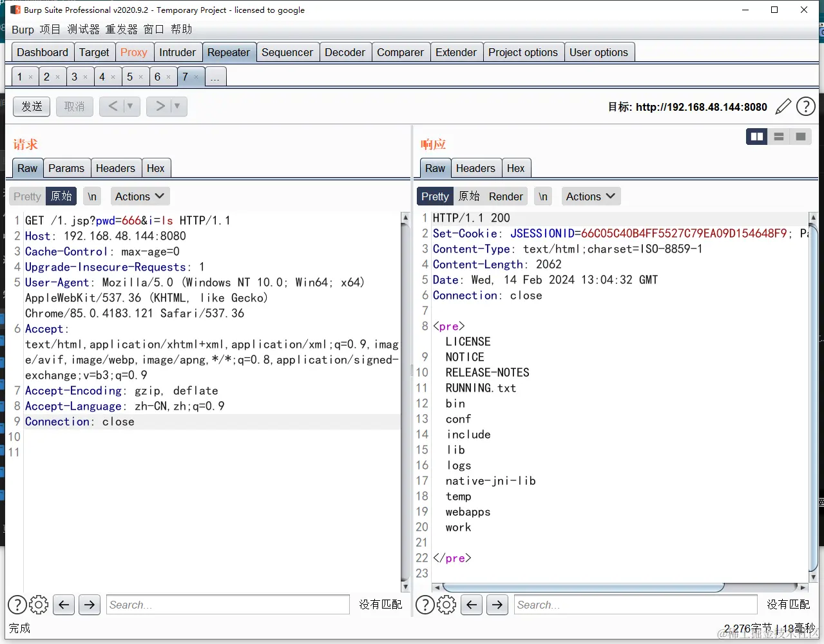The height and width of the screenshot is (644, 824).
Task: Click the pencil icon to edit target
Action: [x=783, y=106]
